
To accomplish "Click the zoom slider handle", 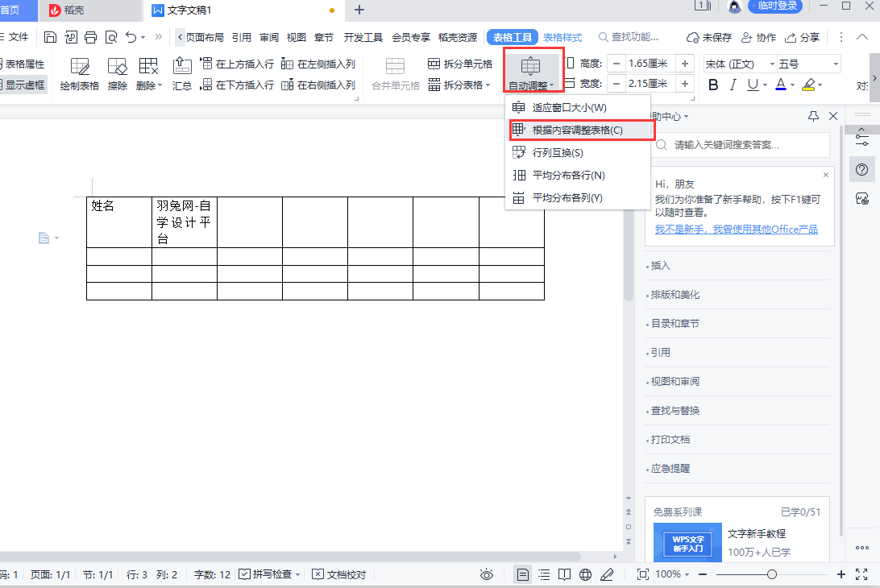I will click(x=772, y=574).
